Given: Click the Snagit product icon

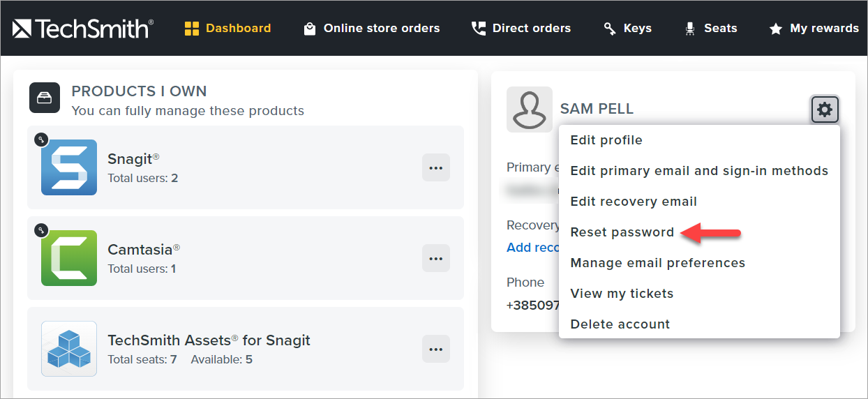Looking at the screenshot, I should click(x=69, y=167).
